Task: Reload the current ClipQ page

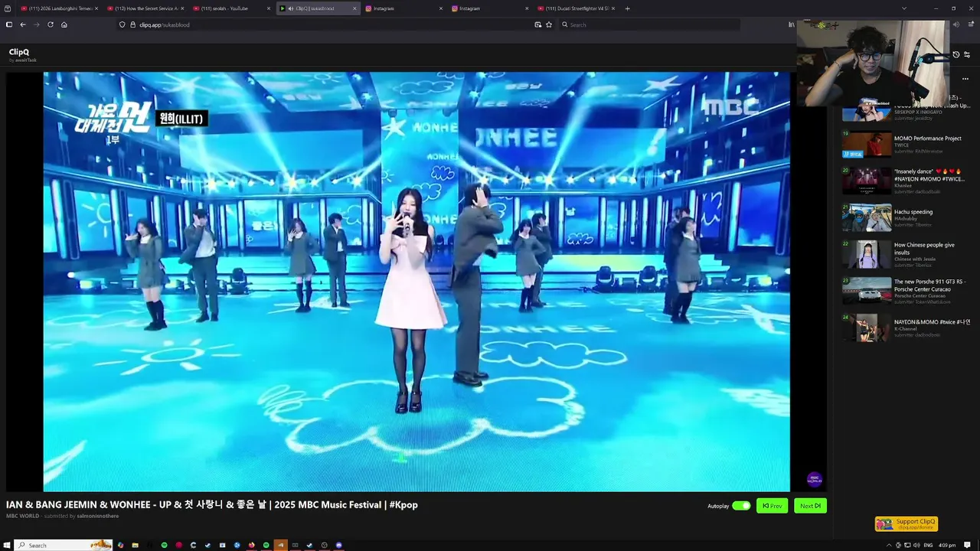Action: [x=51, y=24]
